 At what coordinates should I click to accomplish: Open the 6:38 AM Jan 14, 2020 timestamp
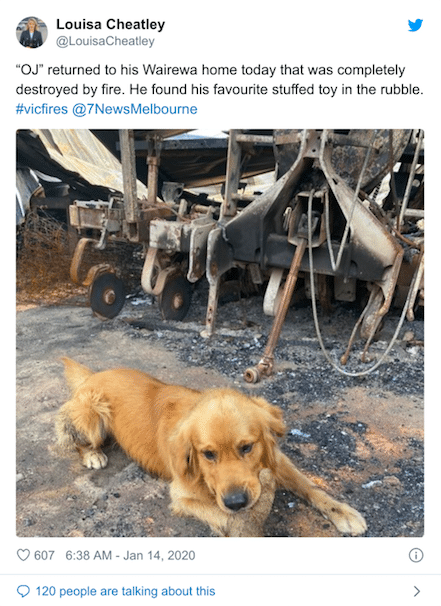click(130, 555)
